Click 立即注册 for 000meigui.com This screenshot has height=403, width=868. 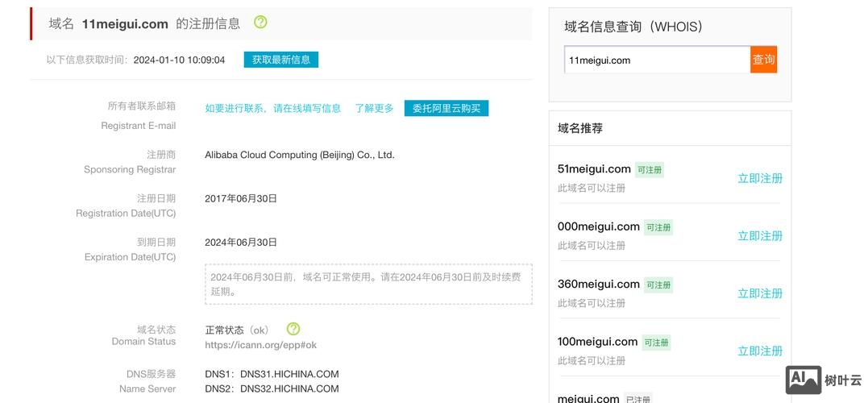pos(759,236)
